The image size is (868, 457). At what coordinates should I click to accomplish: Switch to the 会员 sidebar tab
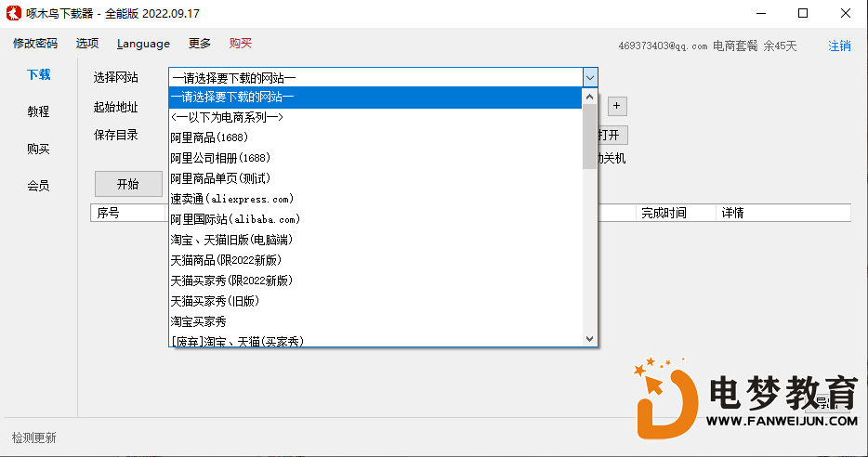(38, 186)
